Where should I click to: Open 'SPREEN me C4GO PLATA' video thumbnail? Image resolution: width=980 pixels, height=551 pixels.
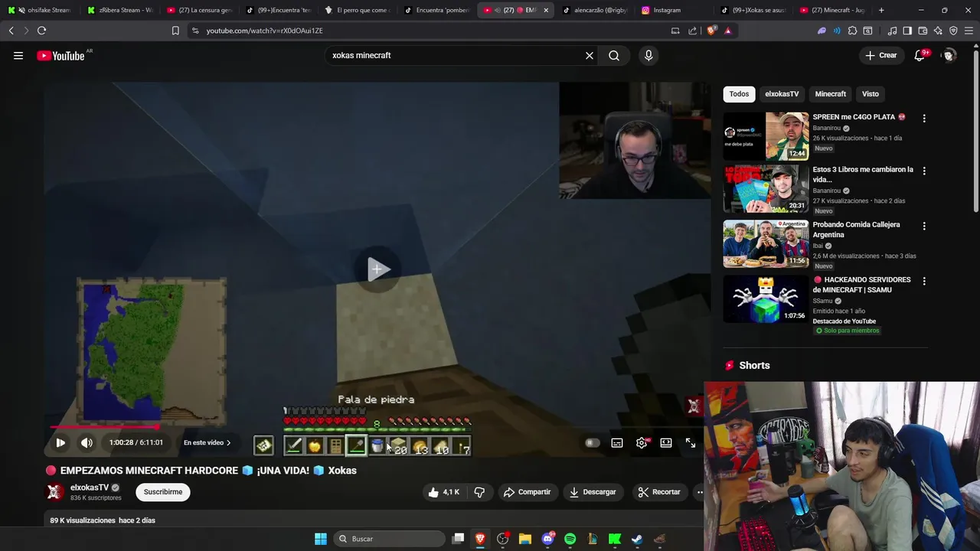coord(766,136)
